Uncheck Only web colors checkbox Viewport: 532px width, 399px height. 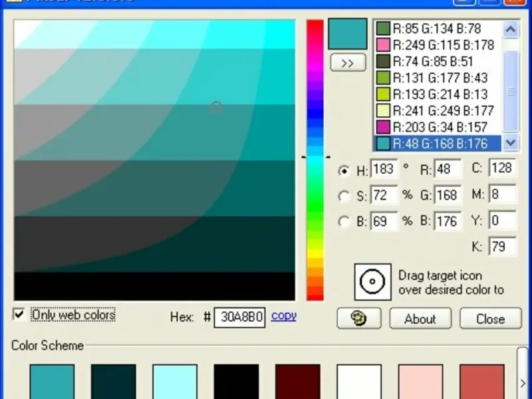pos(19,314)
